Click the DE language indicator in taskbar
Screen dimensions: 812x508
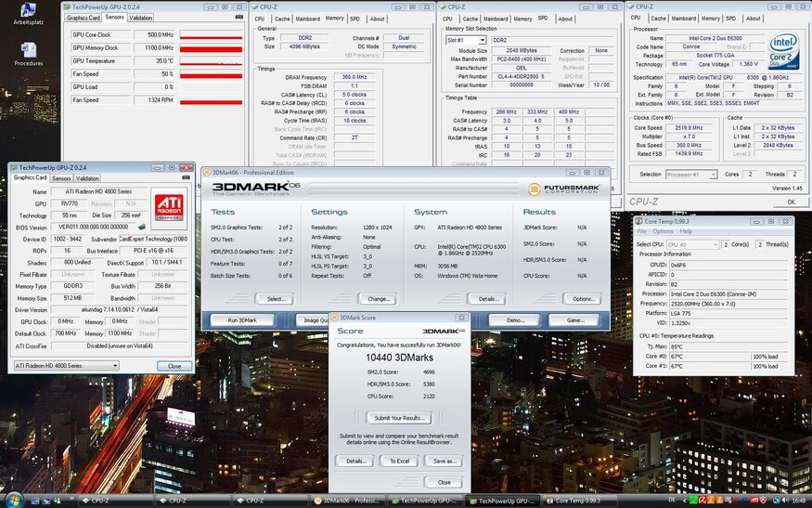[x=672, y=501]
